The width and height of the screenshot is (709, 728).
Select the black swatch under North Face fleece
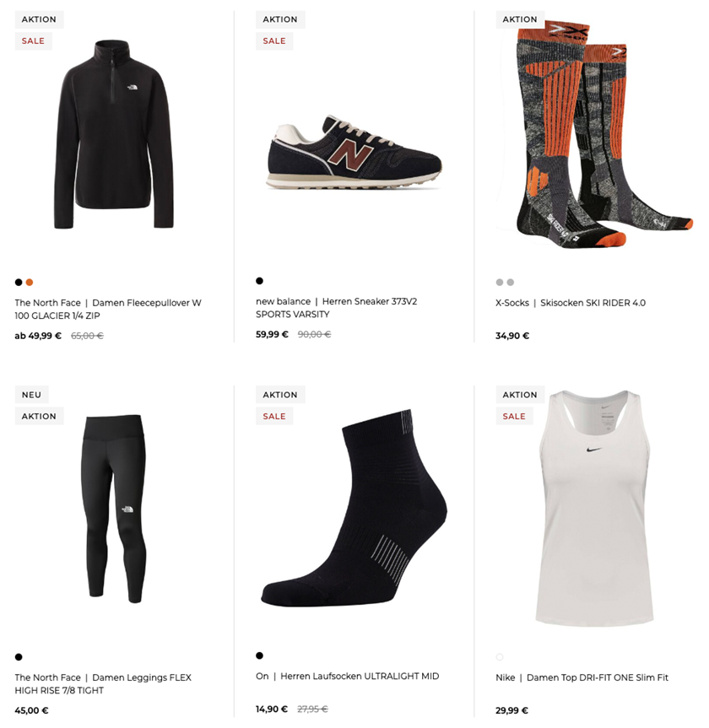point(19,283)
